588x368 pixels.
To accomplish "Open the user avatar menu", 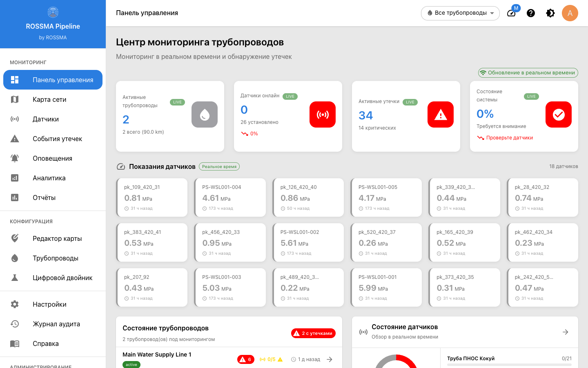I will (x=570, y=13).
